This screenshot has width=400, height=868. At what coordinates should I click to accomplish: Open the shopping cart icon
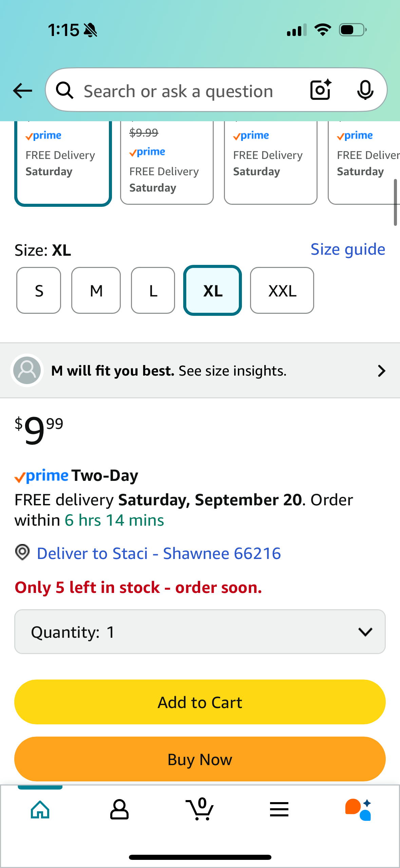pyautogui.click(x=200, y=809)
